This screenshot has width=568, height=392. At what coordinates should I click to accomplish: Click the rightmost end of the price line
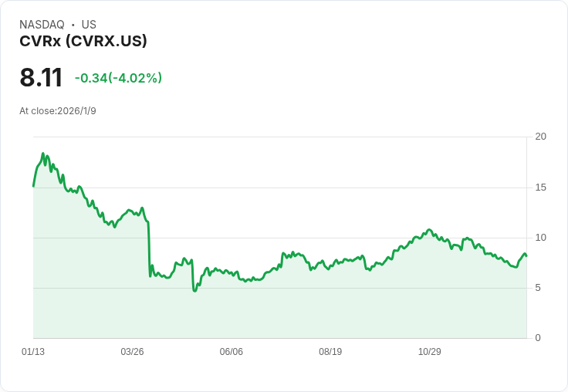526,256
